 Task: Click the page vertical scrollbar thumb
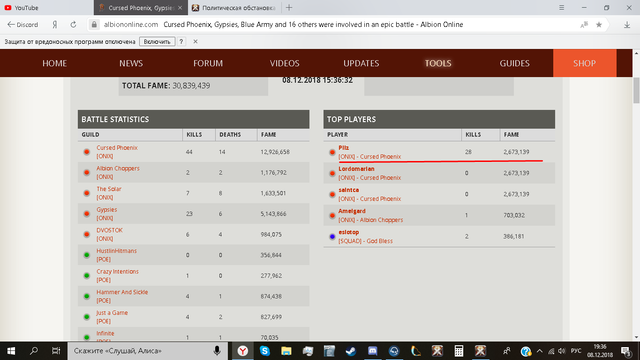[x=636, y=90]
